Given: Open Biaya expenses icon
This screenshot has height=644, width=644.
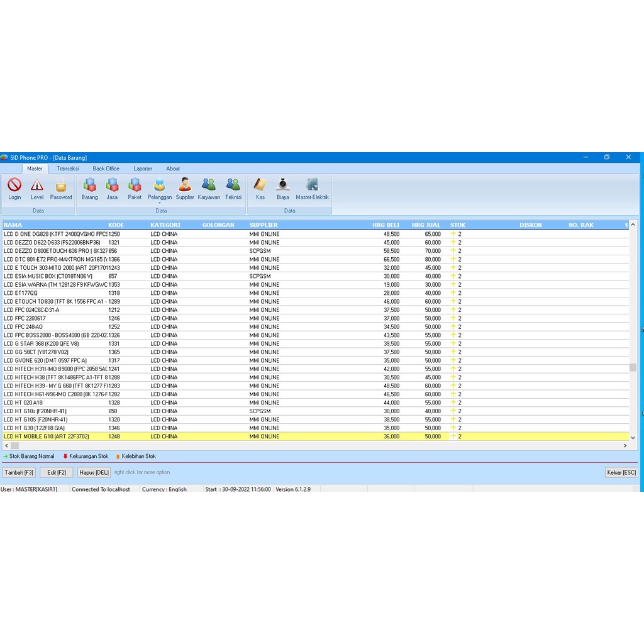Looking at the screenshot, I should (282, 189).
